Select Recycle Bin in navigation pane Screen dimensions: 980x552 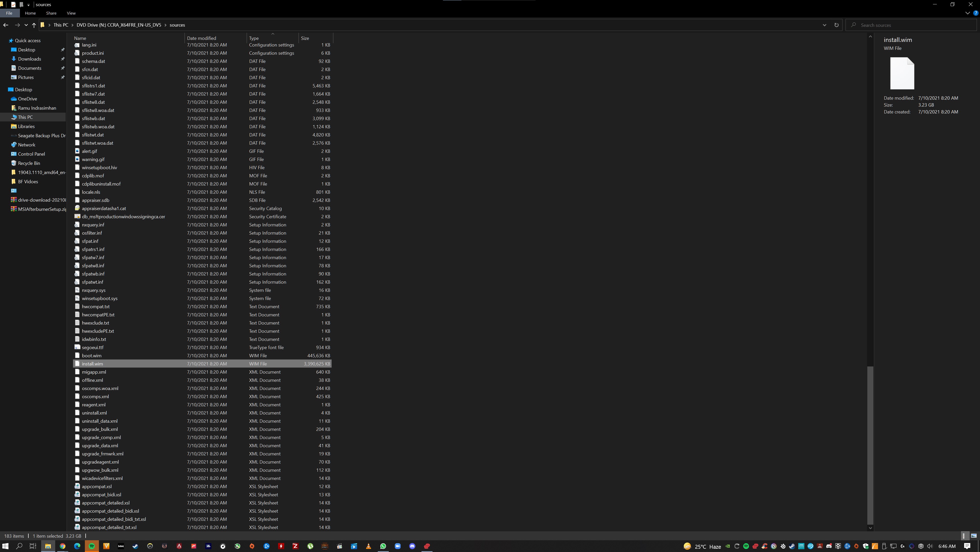pyautogui.click(x=29, y=163)
